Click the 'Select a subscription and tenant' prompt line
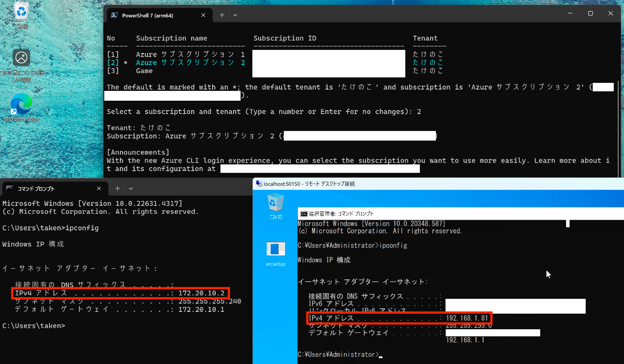Viewport: 624px width, 364px height. [264, 111]
